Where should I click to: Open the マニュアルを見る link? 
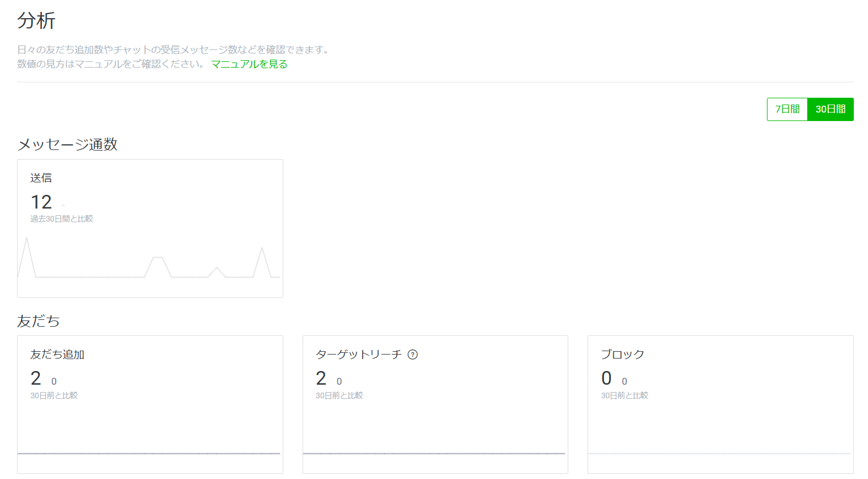coord(249,64)
